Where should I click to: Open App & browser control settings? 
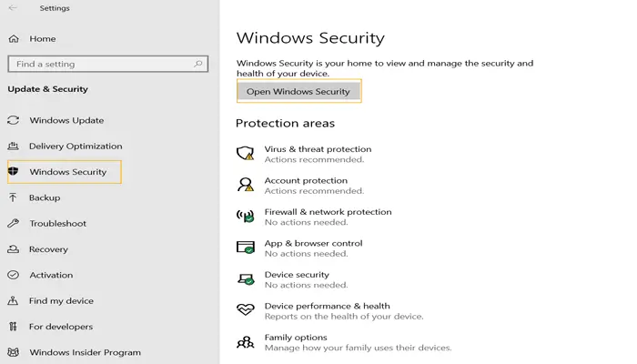pos(313,243)
